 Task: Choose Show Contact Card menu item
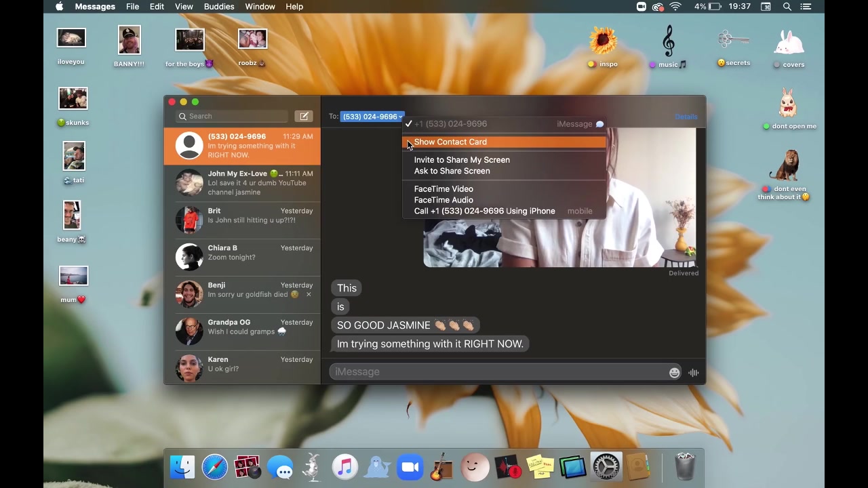(x=450, y=142)
